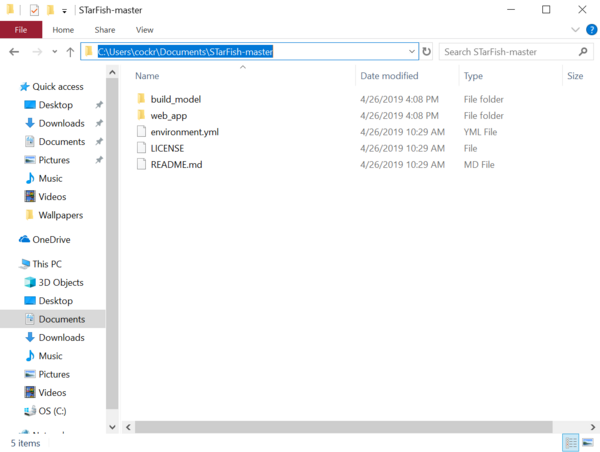Open the Wallpapers folder
600x452 pixels.
(60, 215)
